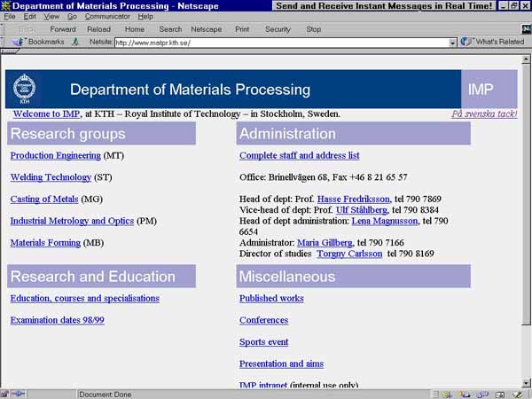This screenshot has width=532, height=399.
Task: Click the Netscape title bar application icon
Action: tap(5, 6)
